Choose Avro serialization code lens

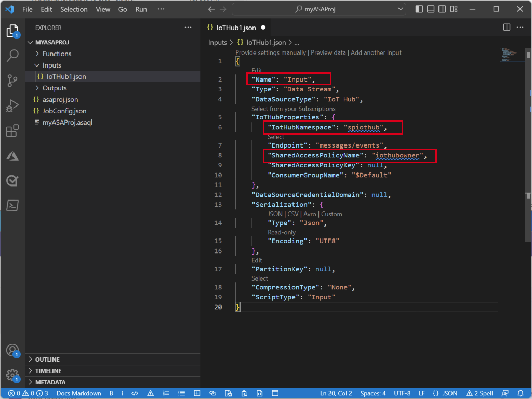coord(310,214)
